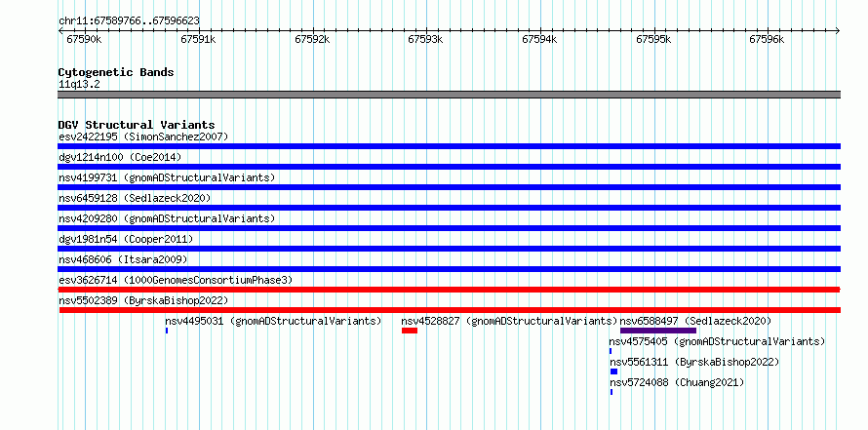Click the 67593k ruler position
The image size is (868, 430).
[x=425, y=39]
